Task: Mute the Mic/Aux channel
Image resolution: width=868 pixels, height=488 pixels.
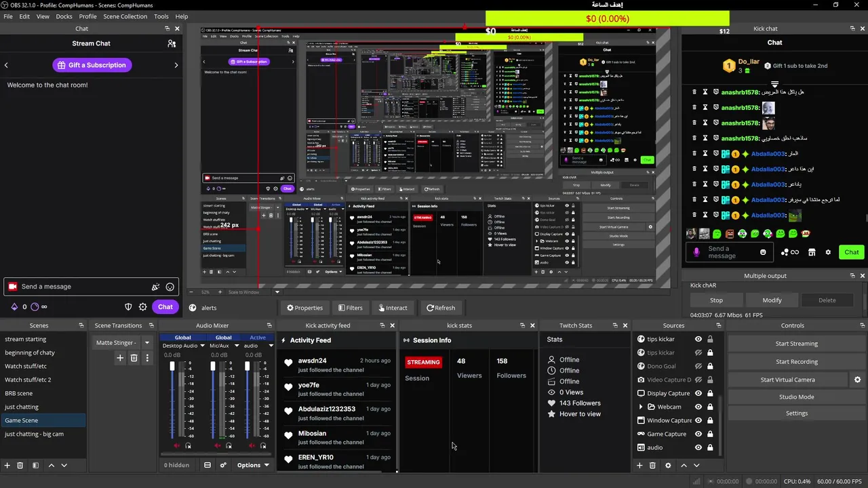Action: (x=217, y=445)
